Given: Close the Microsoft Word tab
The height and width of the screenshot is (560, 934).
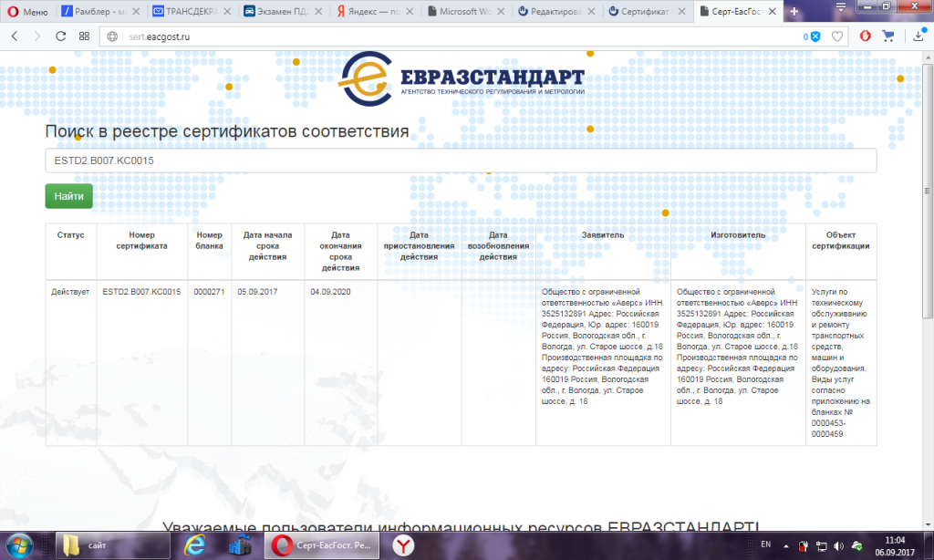Looking at the screenshot, I should point(501,11).
